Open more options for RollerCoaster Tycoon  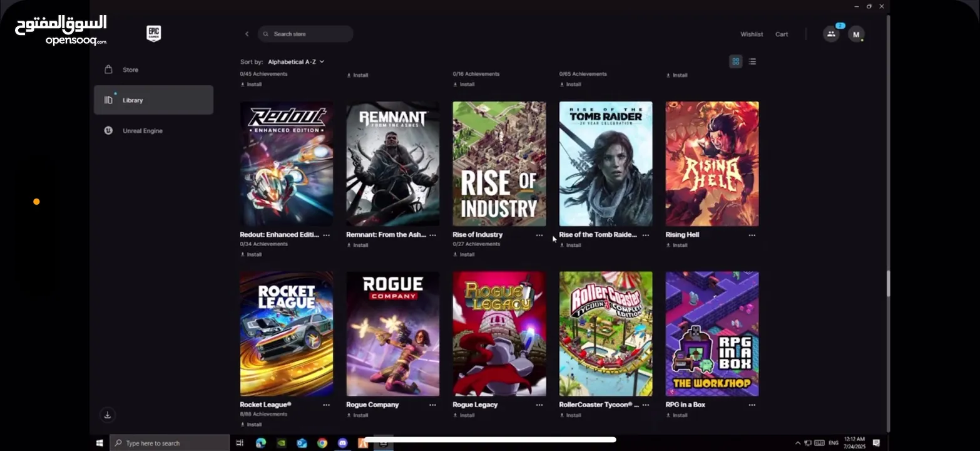pyautogui.click(x=645, y=405)
